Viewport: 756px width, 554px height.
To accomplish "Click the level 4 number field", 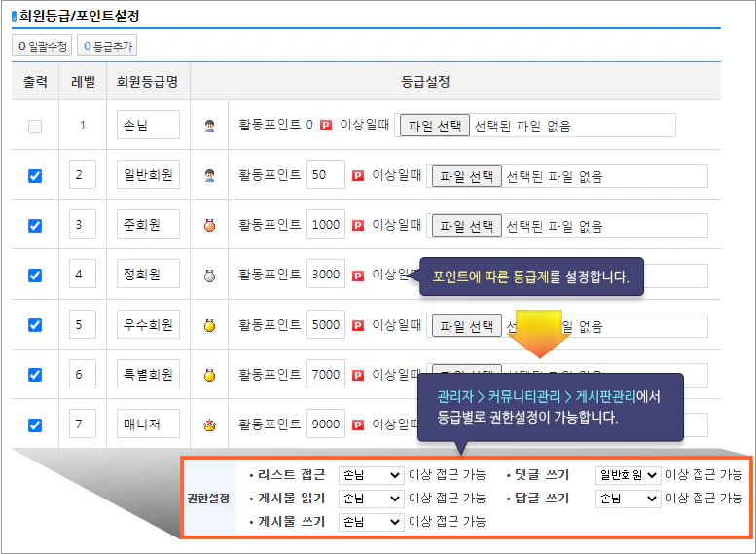I will tap(83, 274).
